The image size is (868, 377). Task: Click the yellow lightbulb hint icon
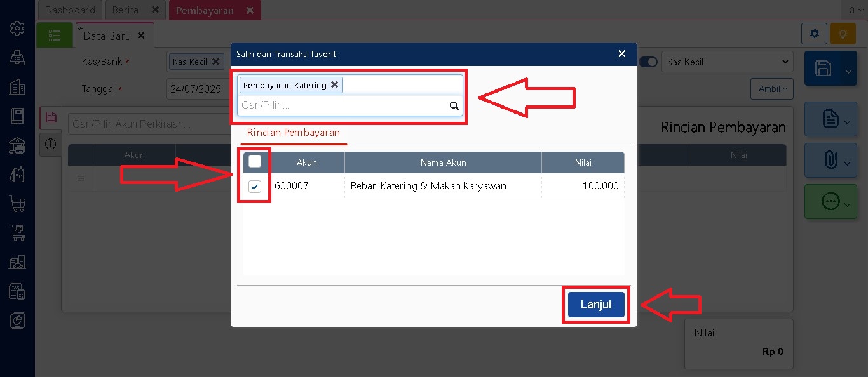click(843, 34)
